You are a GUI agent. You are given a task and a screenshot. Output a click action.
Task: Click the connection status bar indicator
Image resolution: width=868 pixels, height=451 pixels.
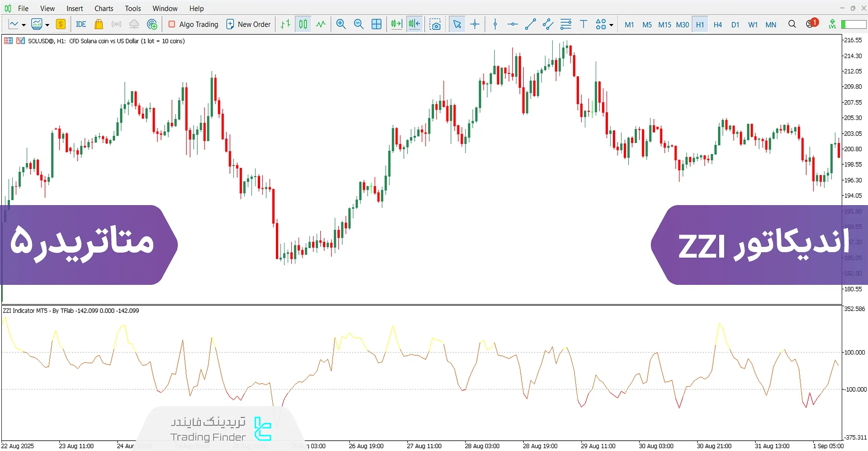853,24
